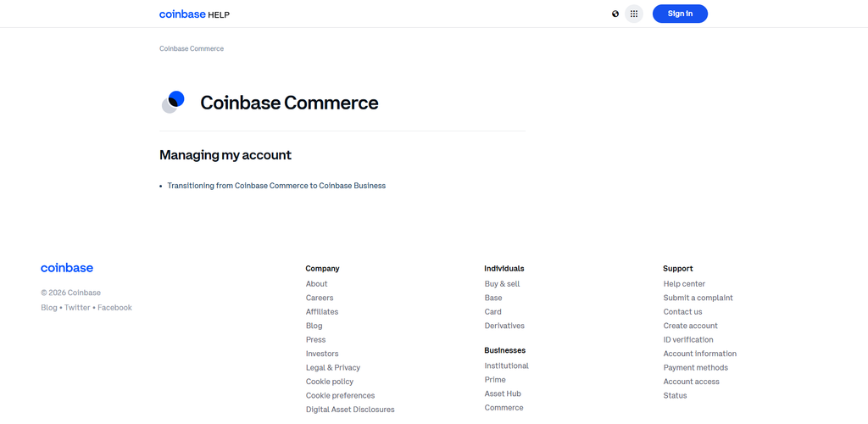Open the ID verification link
Screen dimensions: 868x424
point(688,340)
